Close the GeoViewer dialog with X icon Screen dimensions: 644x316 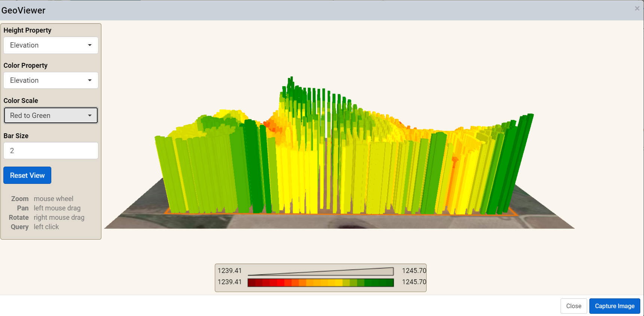point(637,9)
